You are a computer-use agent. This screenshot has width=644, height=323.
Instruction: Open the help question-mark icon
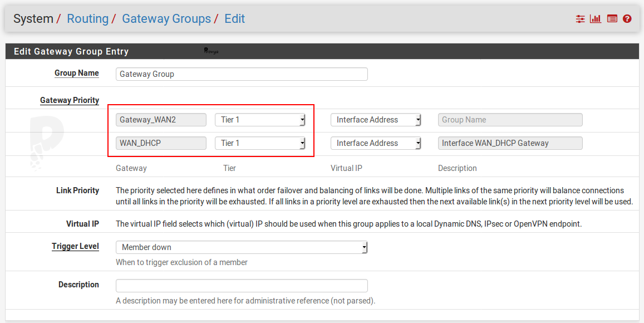627,18
